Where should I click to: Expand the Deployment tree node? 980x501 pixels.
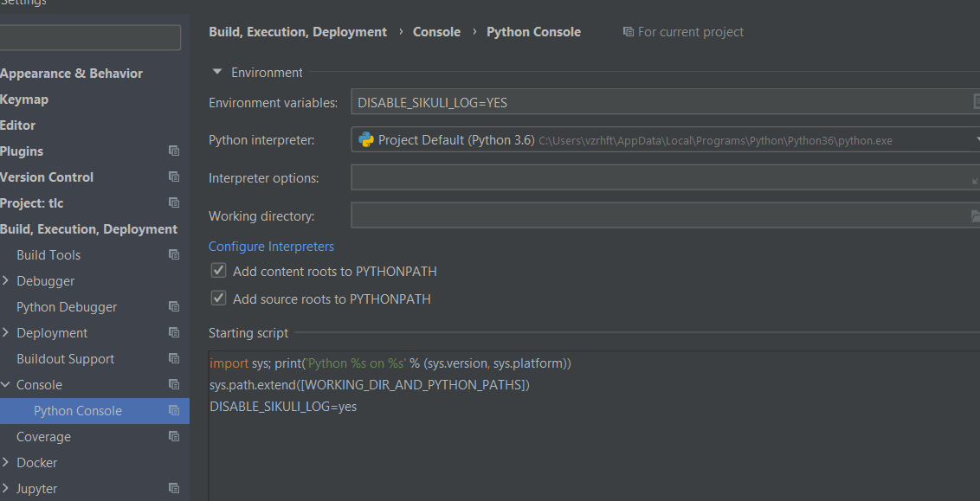click(x=6, y=333)
